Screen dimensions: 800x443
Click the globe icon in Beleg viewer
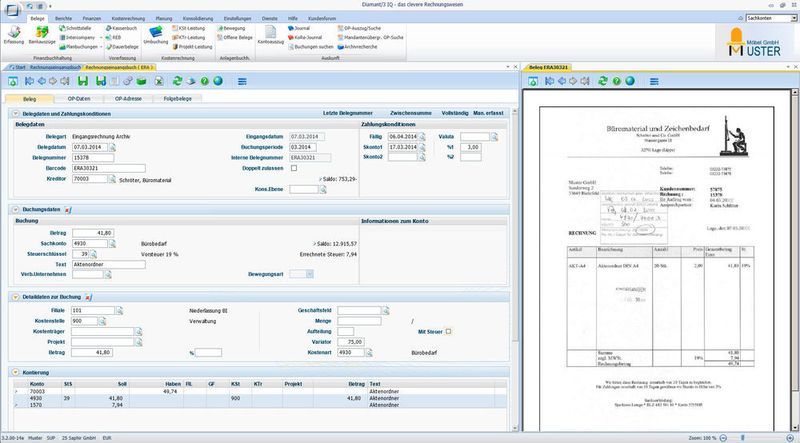coord(630,81)
